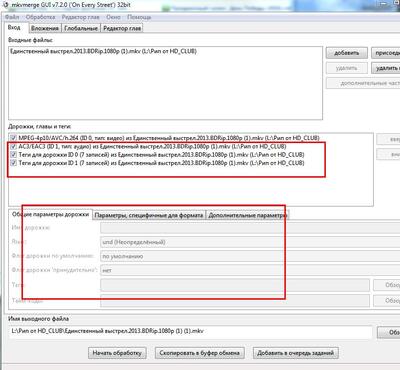Image resolution: width=400 pixels, height=370 pixels.
Task: Toggle checkbox for Теги для дорожки ID 1
Action: (x=13, y=163)
